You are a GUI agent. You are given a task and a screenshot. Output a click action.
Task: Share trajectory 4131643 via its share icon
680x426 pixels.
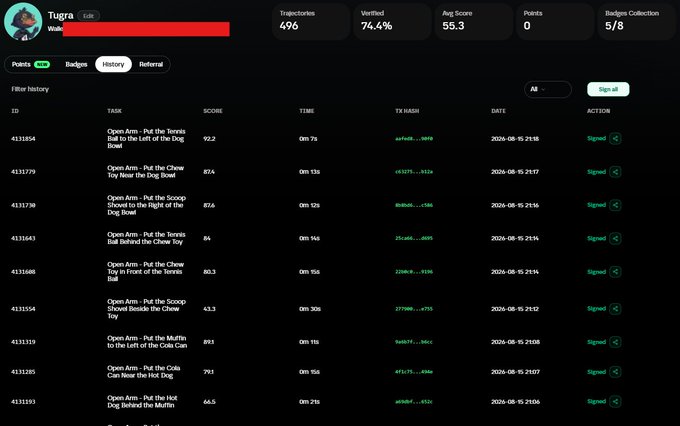615,238
